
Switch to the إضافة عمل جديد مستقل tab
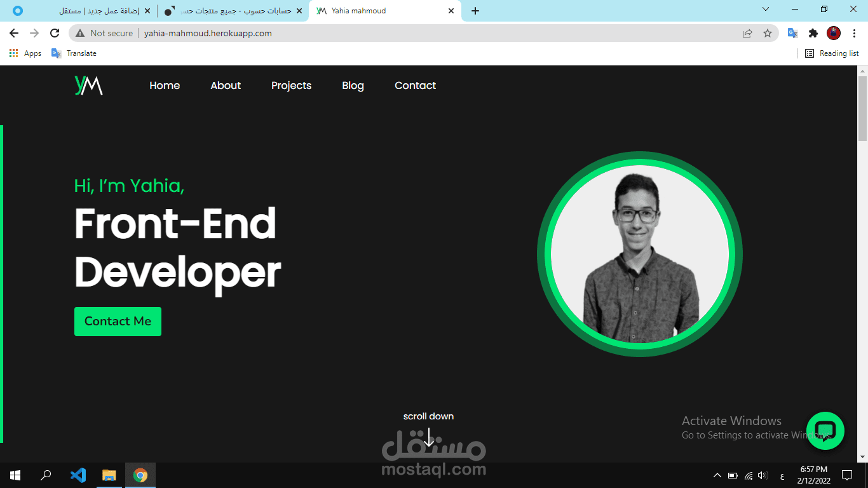click(81, 11)
